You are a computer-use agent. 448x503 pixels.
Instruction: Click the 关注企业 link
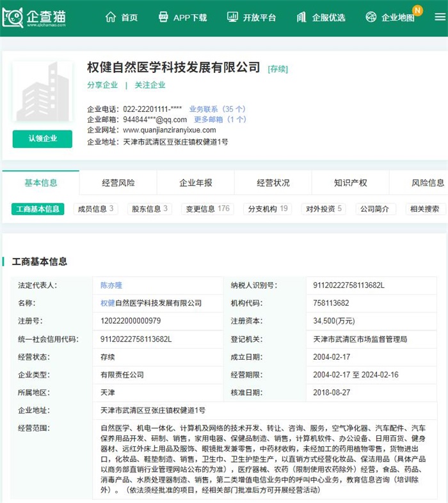pos(150,85)
